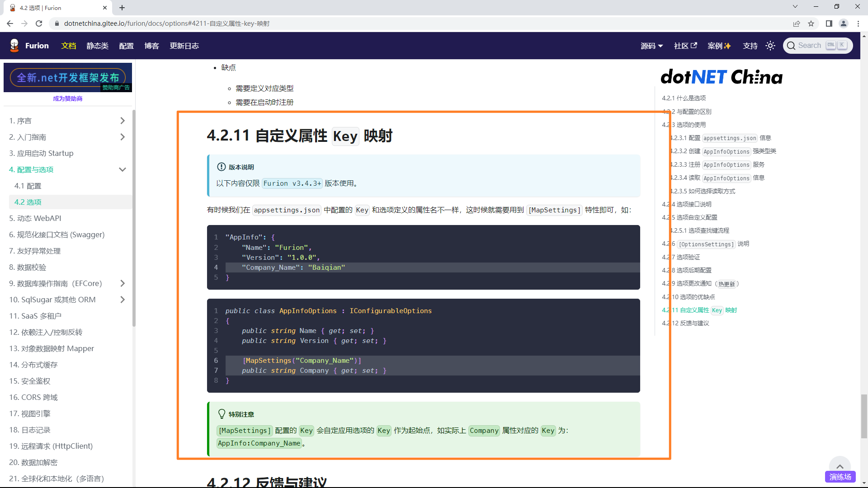Open the 源码 dropdown menu

pyautogui.click(x=651, y=46)
